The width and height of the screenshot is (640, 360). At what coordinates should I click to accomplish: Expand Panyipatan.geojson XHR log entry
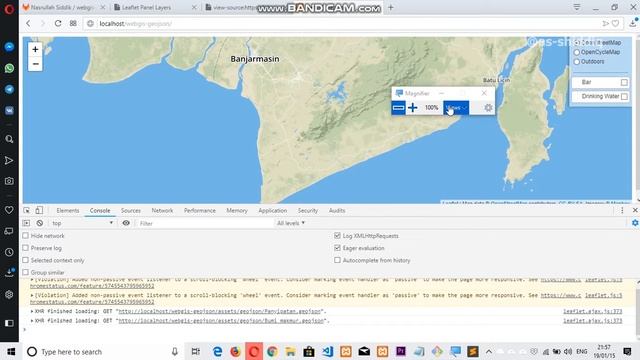click(x=32, y=311)
